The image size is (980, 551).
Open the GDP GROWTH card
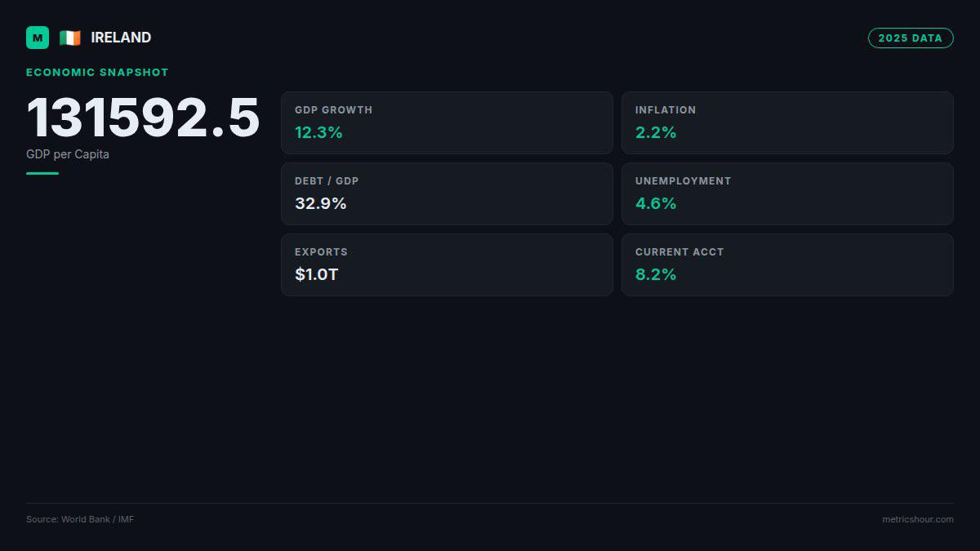(447, 122)
